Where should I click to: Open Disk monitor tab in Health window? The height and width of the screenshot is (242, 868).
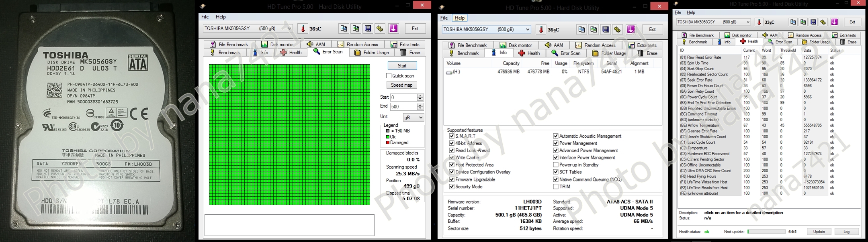point(738,35)
